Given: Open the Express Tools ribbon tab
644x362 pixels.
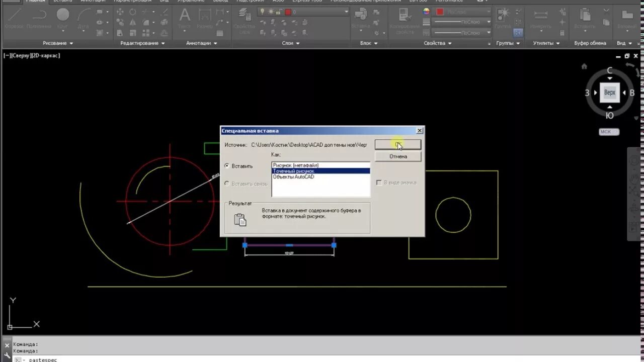Looking at the screenshot, I should [x=307, y=2].
